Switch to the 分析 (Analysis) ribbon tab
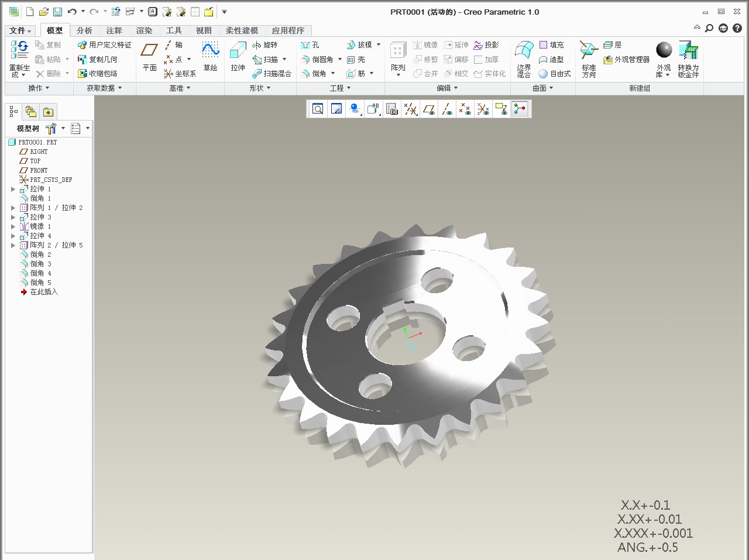Viewport: 749px width, 560px height. tap(84, 30)
